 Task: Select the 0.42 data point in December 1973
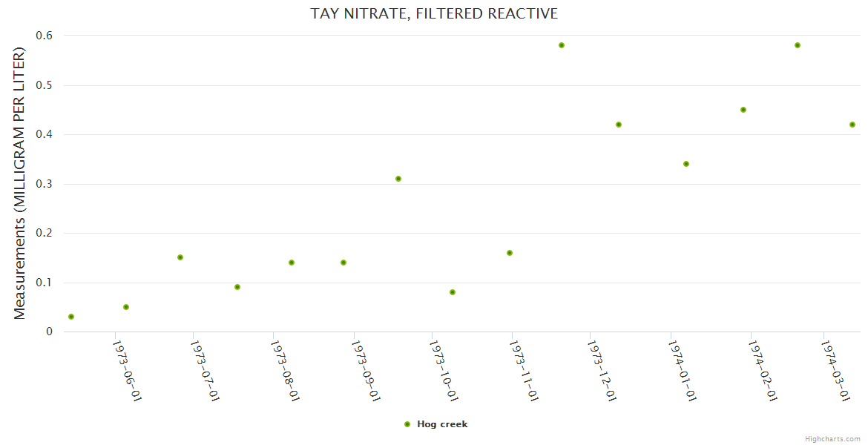619,125
